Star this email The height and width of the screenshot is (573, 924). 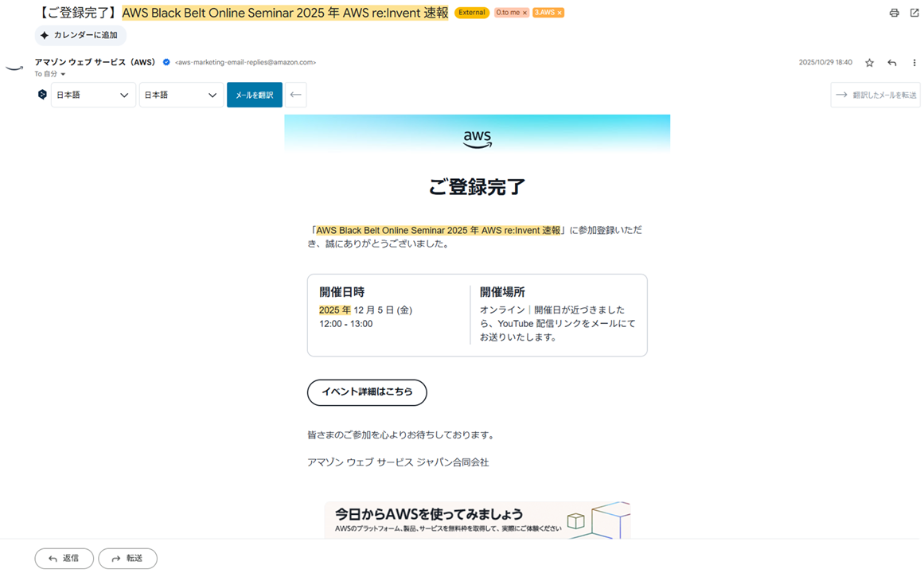pos(869,62)
